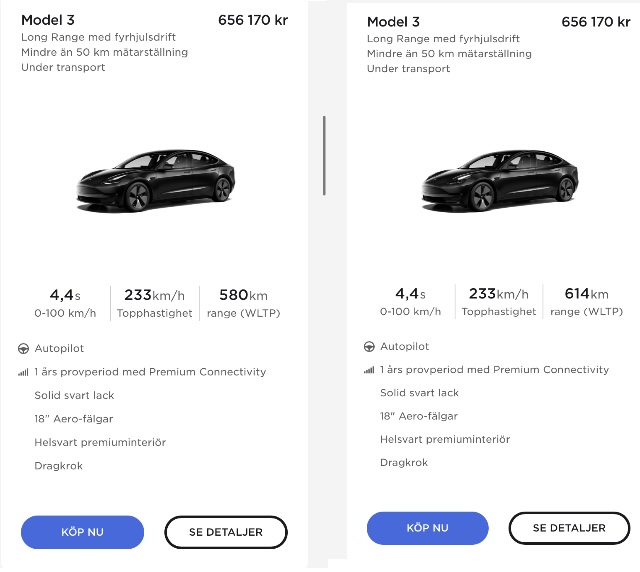Click the Model 3 title of the 614 km card
The image size is (640, 572).
(x=393, y=22)
